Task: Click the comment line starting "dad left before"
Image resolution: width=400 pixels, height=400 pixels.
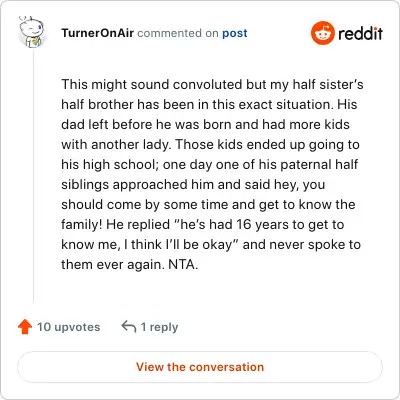Action: (205, 124)
